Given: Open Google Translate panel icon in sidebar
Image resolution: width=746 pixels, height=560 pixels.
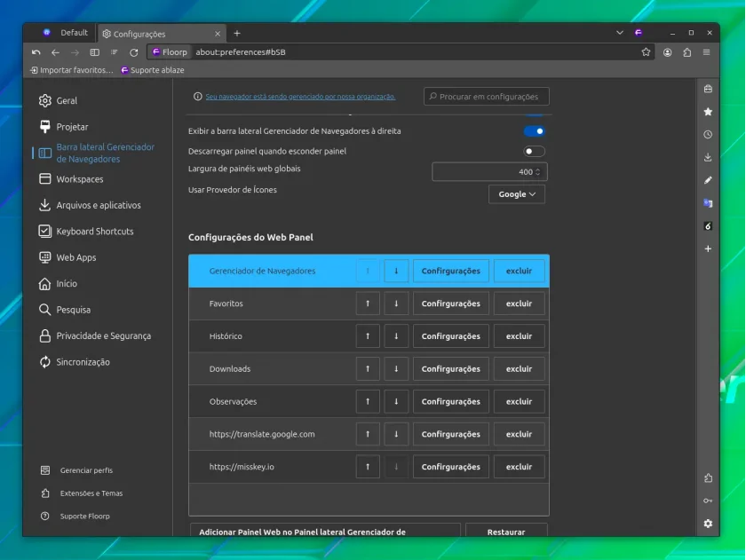Looking at the screenshot, I should [x=708, y=203].
